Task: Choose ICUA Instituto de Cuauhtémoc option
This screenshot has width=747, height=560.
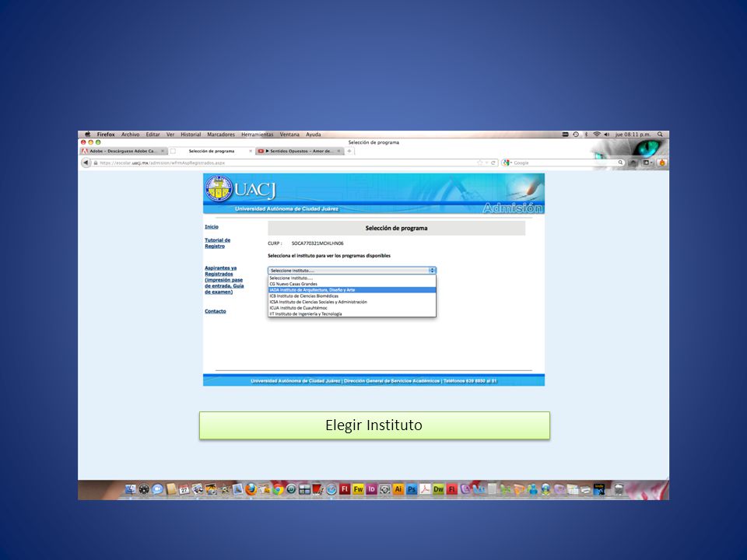Action: tap(352, 308)
